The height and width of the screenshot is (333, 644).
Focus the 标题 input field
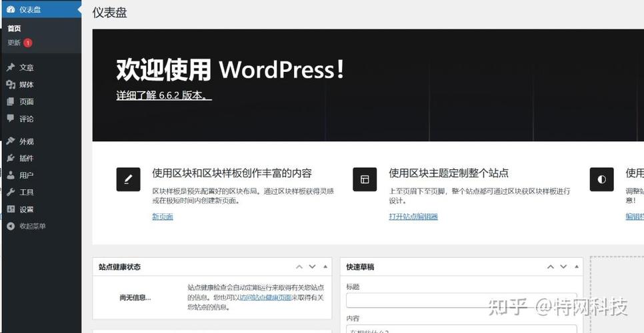click(461, 300)
